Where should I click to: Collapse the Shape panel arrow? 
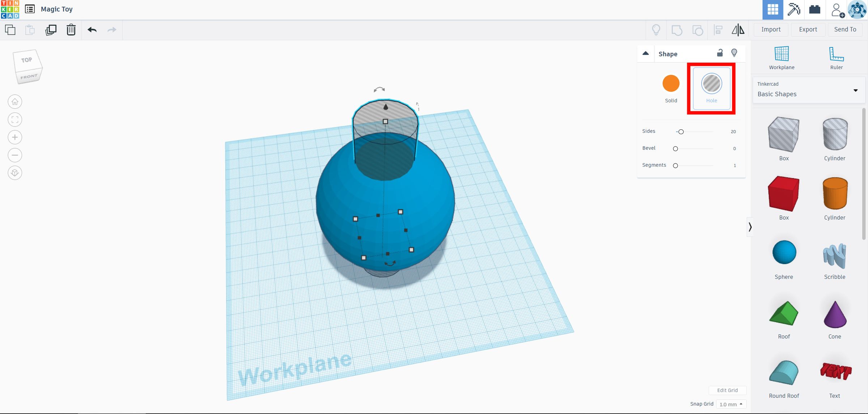click(x=646, y=54)
